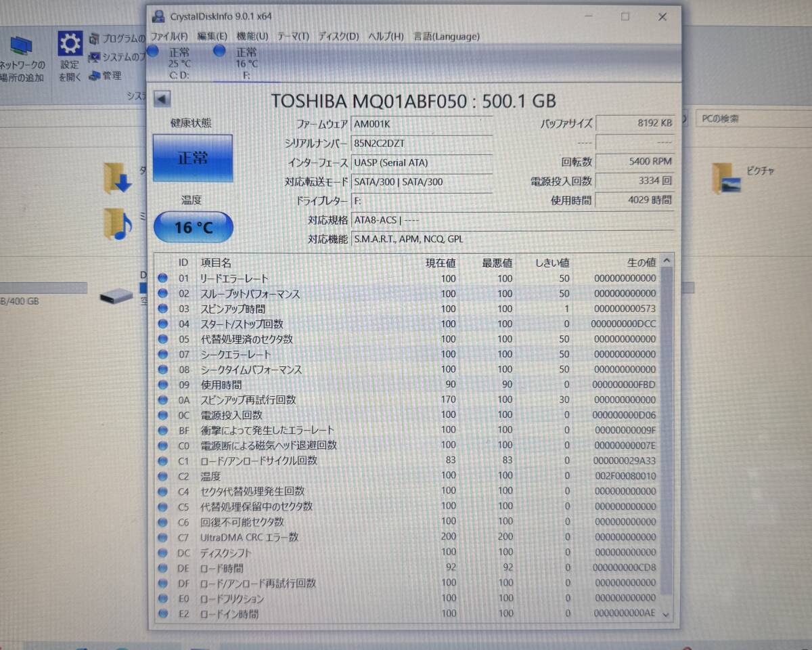Open the 言語(Language) menu
The height and width of the screenshot is (650, 812).
(x=446, y=37)
